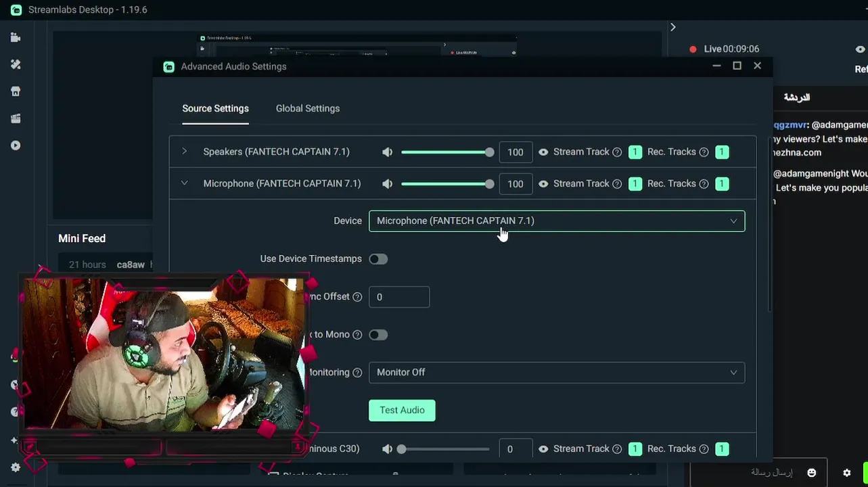Adjust the Luminous C30 volume slider
This screenshot has width=868, height=487.
444,449
